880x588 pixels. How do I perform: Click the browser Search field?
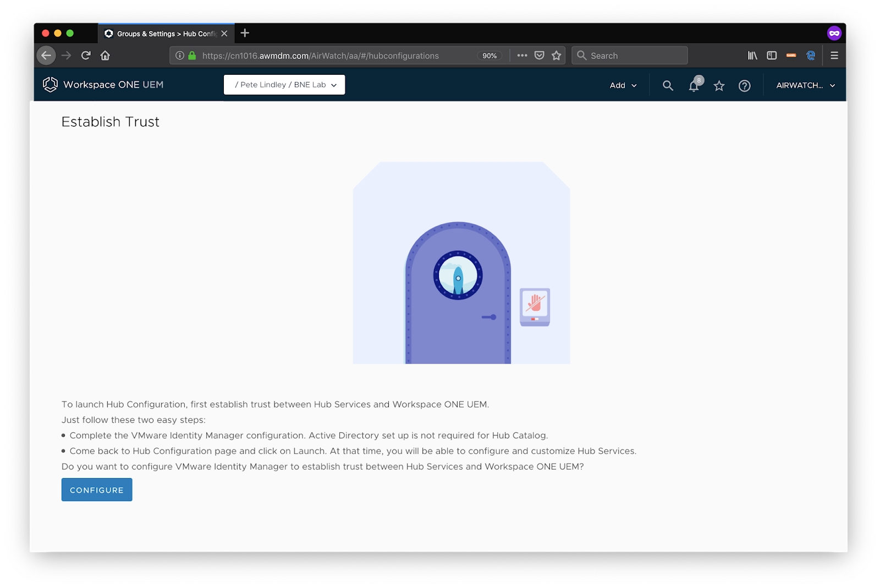coord(630,56)
